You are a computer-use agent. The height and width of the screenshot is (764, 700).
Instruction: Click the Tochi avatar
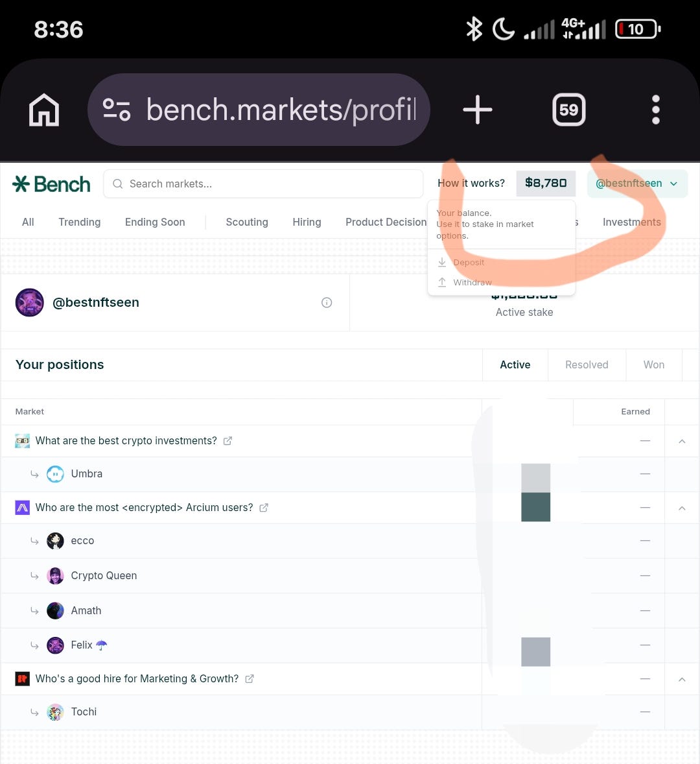click(55, 712)
